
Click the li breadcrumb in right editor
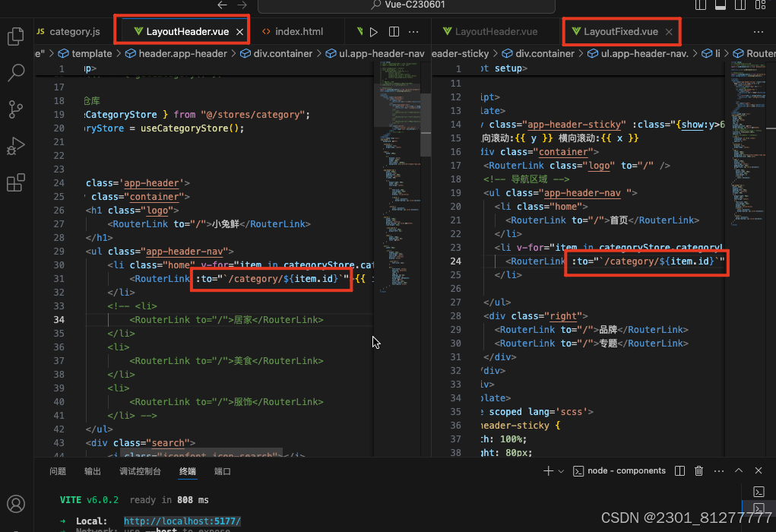pyautogui.click(x=711, y=53)
